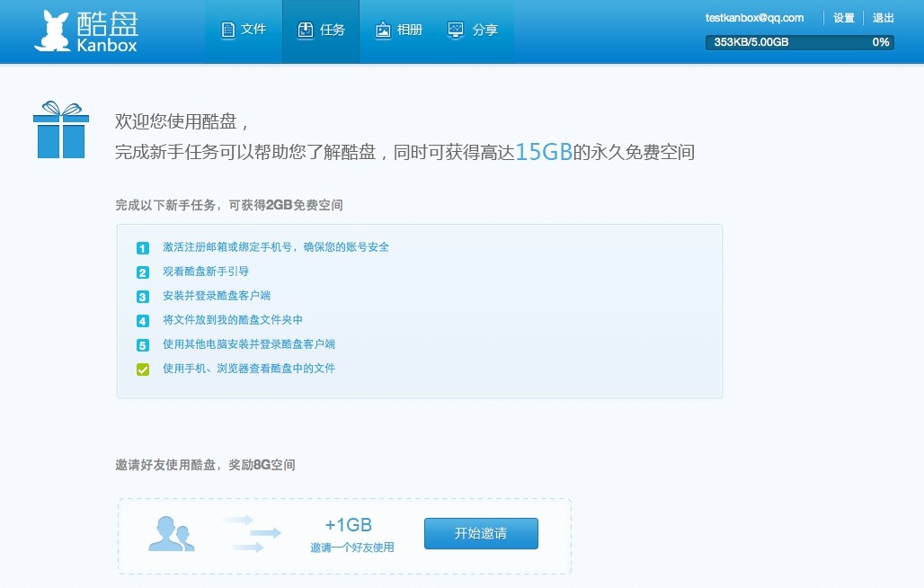Click the blue gift box icon
Viewport: 924px width, 588px height.
pos(61,129)
